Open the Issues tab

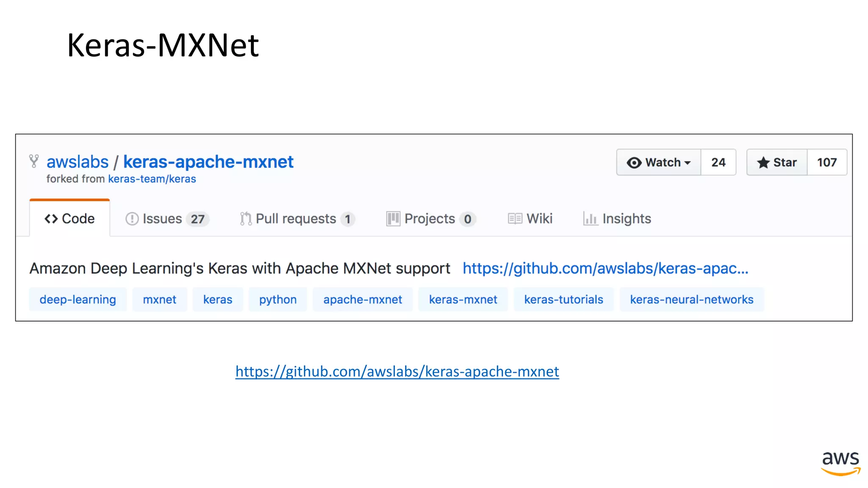[167, 219]
